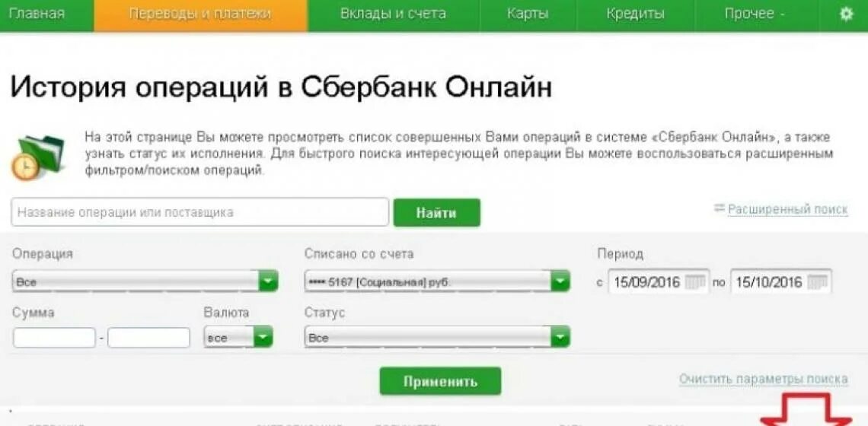
Task: Select the Кредиты tab
Action: click(635, 14)
